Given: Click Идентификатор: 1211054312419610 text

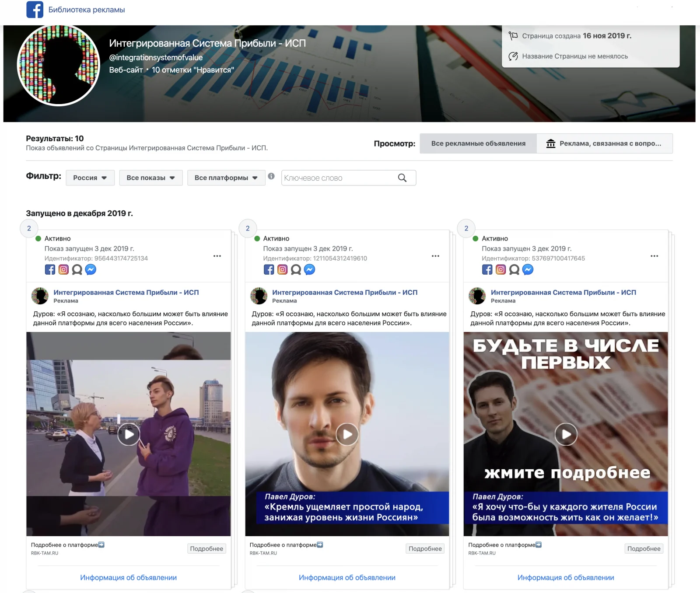Looking at the screenshot, I should pyautogui.click(x=315, y=258).
